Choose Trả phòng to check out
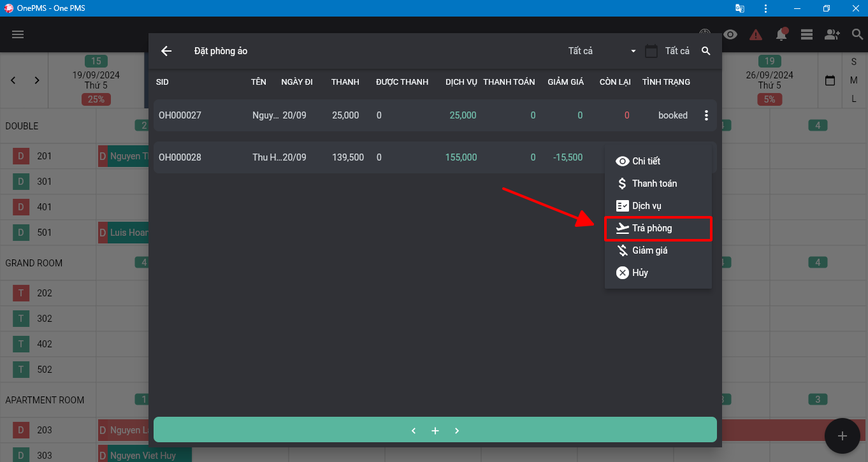The height and width of the screenshot is (462, 868). tap(658, 228)
